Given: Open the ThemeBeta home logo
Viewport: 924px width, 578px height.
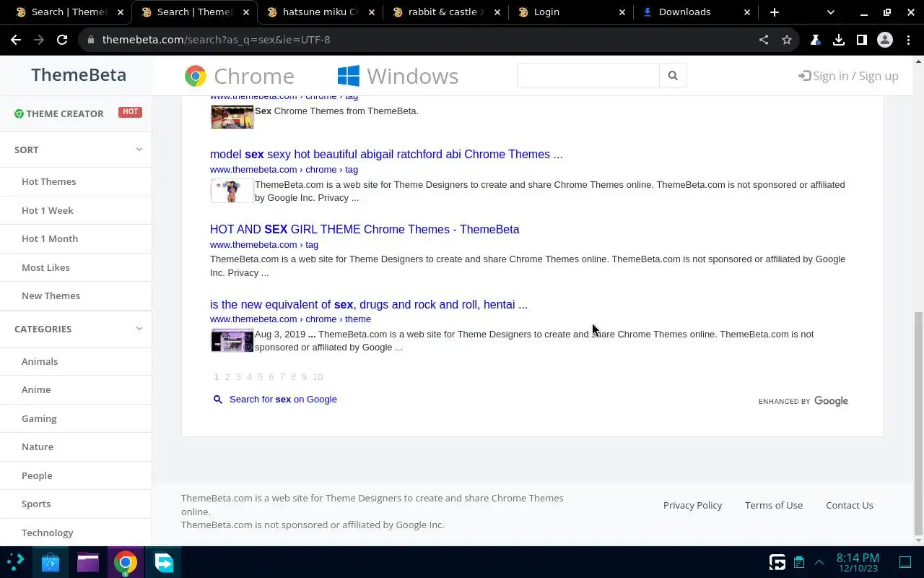Looking at the screenshot, I should [x=79, y=75].
